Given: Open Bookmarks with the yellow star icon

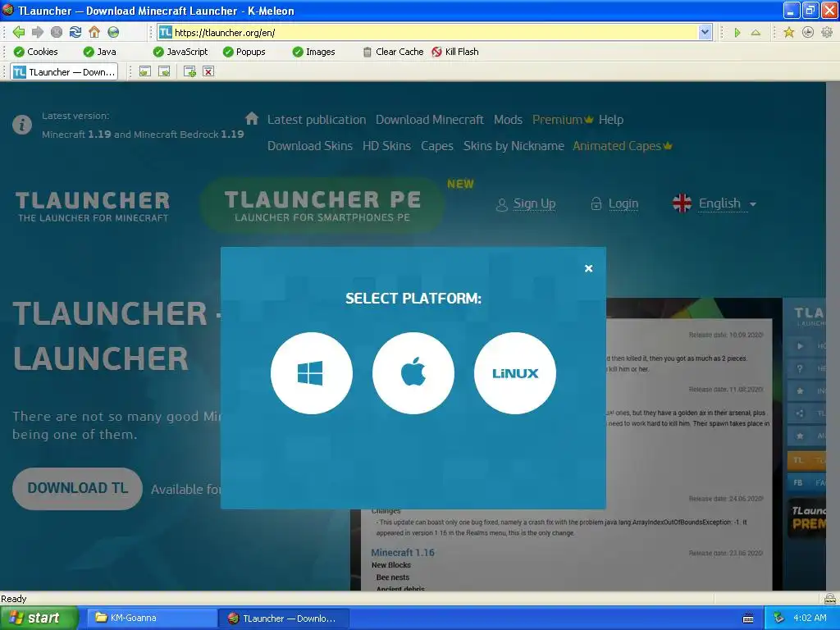Looking at the screenshot, I should [788, 32].
